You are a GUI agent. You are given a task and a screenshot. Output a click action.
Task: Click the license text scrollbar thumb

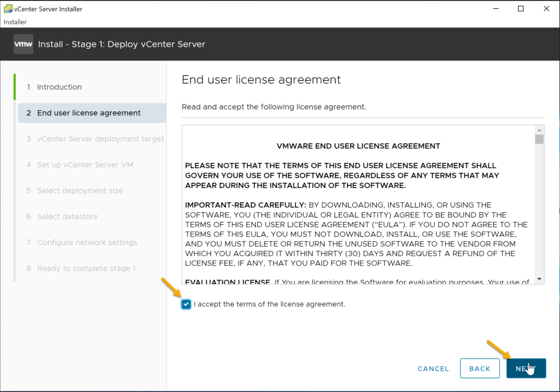point(539,139)
